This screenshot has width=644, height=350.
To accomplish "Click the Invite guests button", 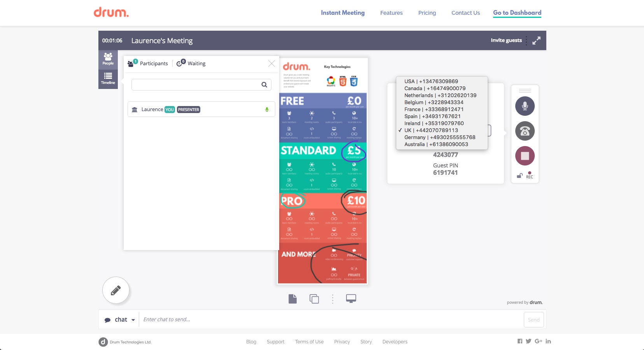I will 506,40.
